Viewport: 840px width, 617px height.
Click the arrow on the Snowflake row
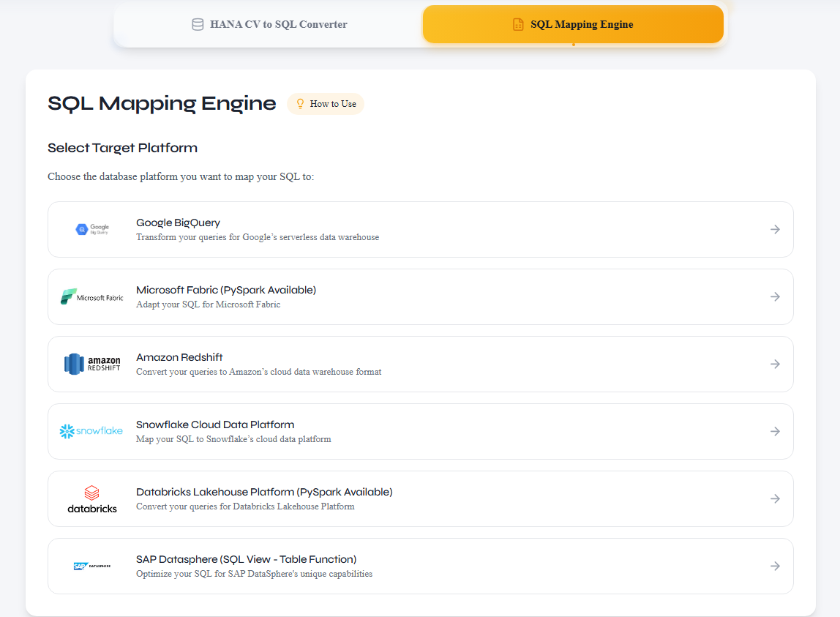click(x=775, y=431)
